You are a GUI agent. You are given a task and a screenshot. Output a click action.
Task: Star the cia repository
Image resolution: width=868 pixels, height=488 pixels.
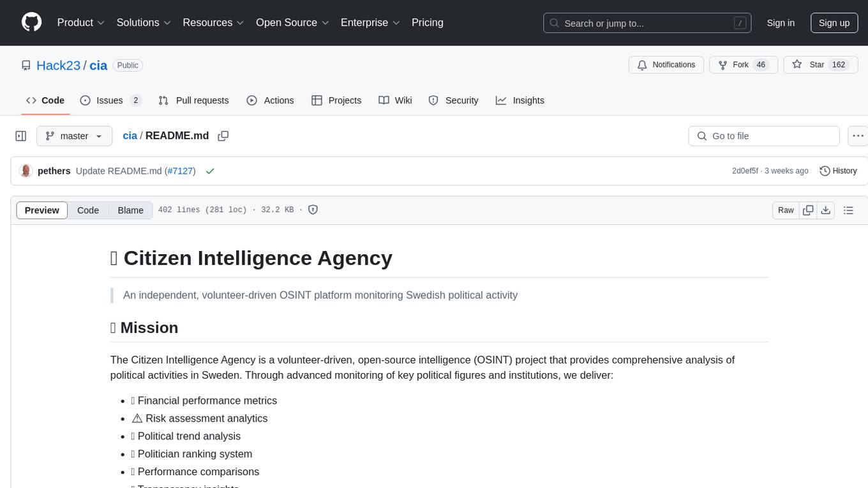click(x=819, y=65)
